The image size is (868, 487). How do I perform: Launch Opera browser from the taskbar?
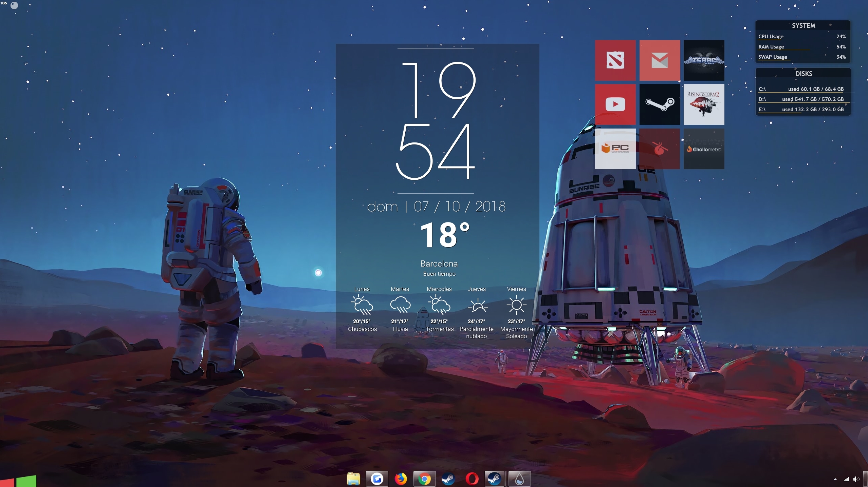coord(472,479)
